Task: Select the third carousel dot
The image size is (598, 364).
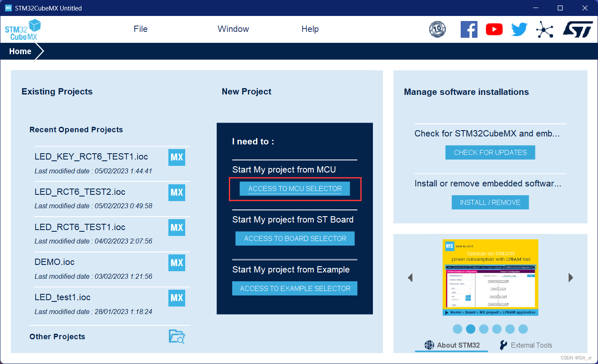Action: coord(484,329)
